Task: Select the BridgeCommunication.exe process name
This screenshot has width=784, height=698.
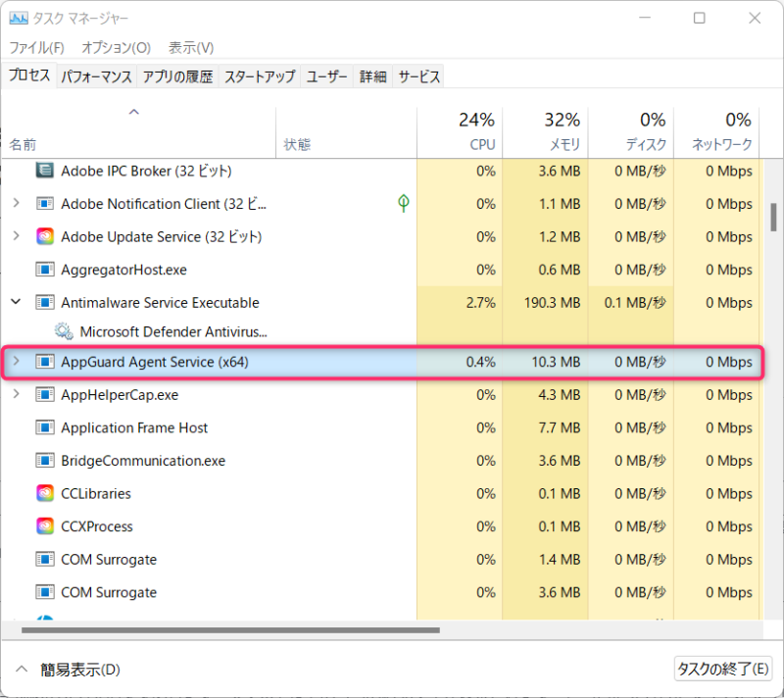Action: click(143, 461)
